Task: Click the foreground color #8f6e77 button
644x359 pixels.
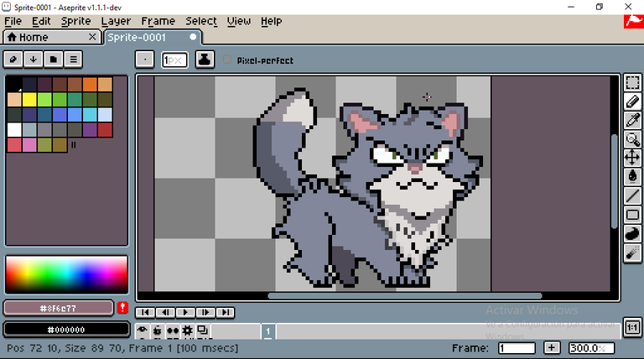Action: [x=59, y=308]
